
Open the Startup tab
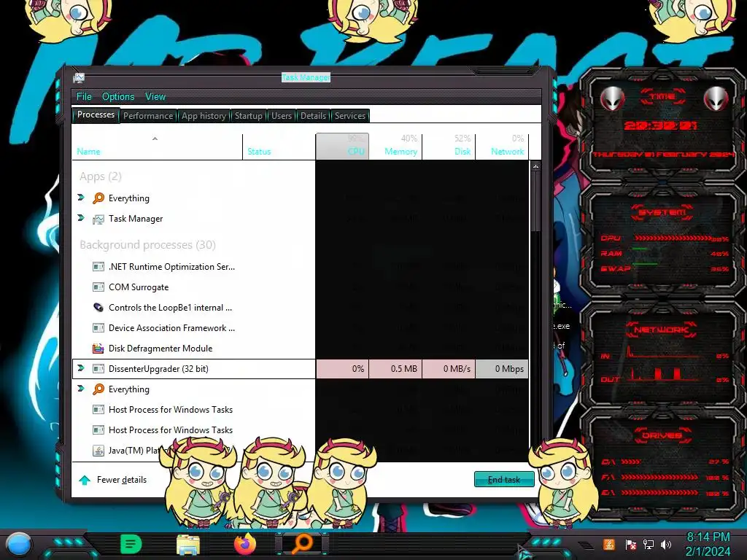coord(248,116)
